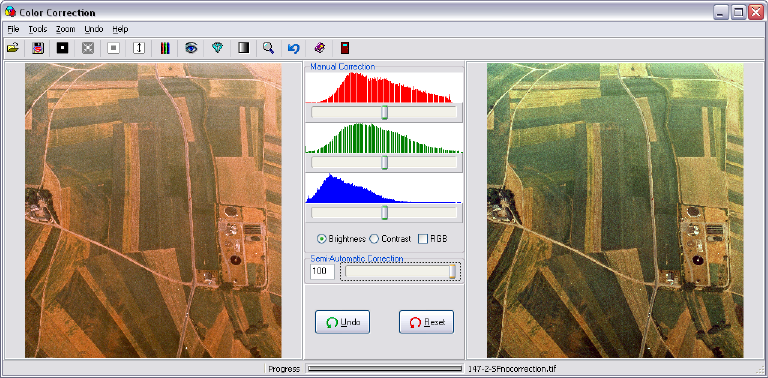
Task: Select the white square point tool
Action: pyautogui.click(x=114, y=48)
